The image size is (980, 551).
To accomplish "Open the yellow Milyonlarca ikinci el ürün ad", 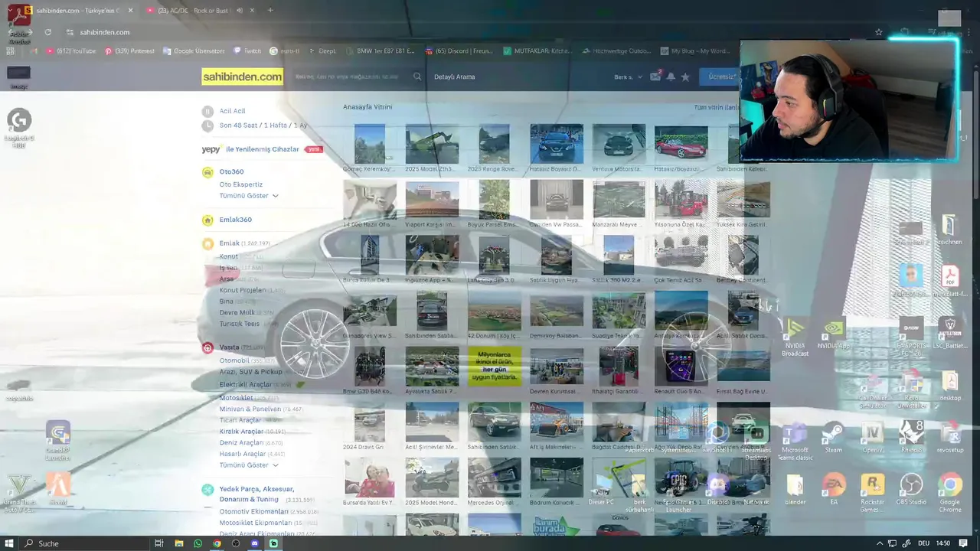I will point(494,366).
